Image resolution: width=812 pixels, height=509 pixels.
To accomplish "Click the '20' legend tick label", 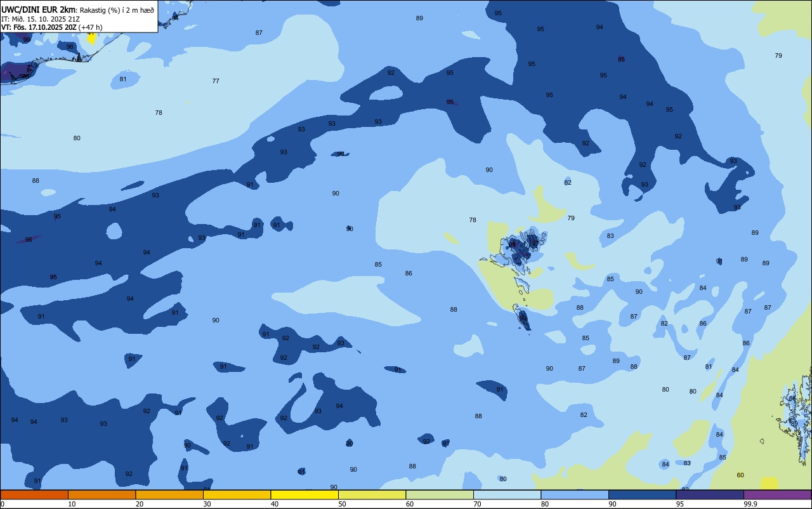I will coord(139,504).
